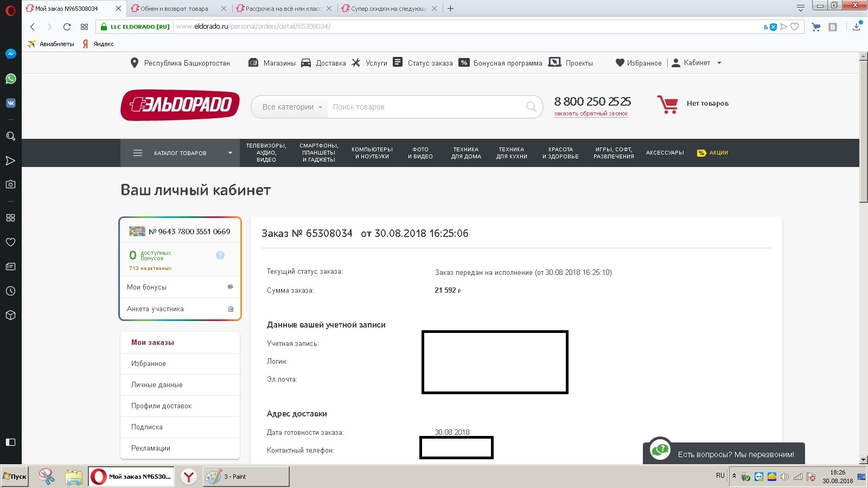The image size is (868, 488).
Task: Click the volume icon in the system tray
Action: [784, 477]
